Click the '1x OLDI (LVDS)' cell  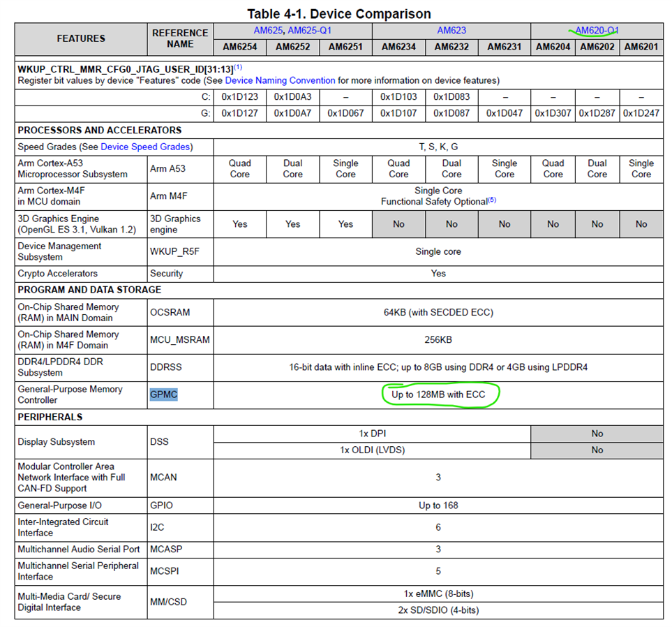372,450
